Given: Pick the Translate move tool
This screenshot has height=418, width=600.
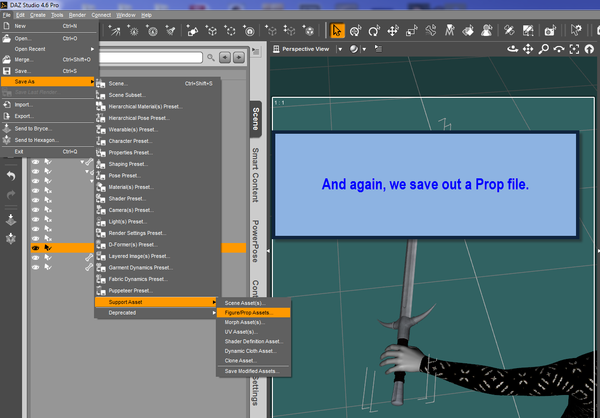Looking at the screenshot, I should click(393, 30).
